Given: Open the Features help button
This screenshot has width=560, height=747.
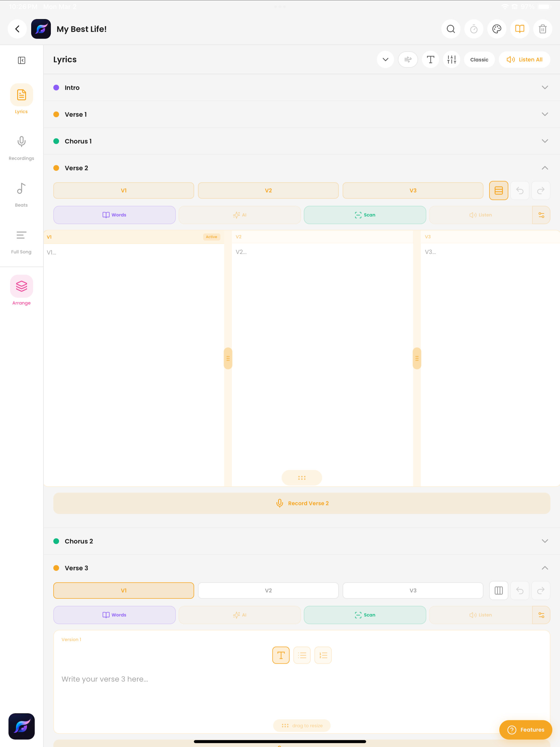Looking at the screenshot, I should tap(526, 730).
